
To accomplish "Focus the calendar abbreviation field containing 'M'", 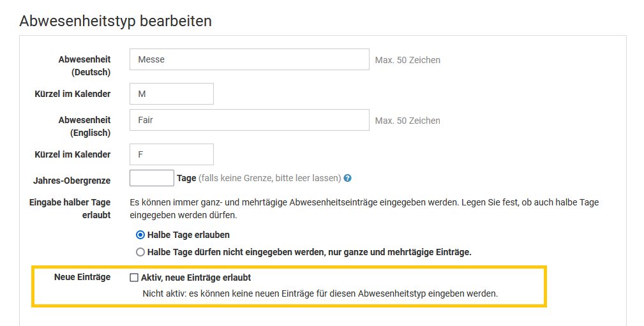I will [171, 94].
